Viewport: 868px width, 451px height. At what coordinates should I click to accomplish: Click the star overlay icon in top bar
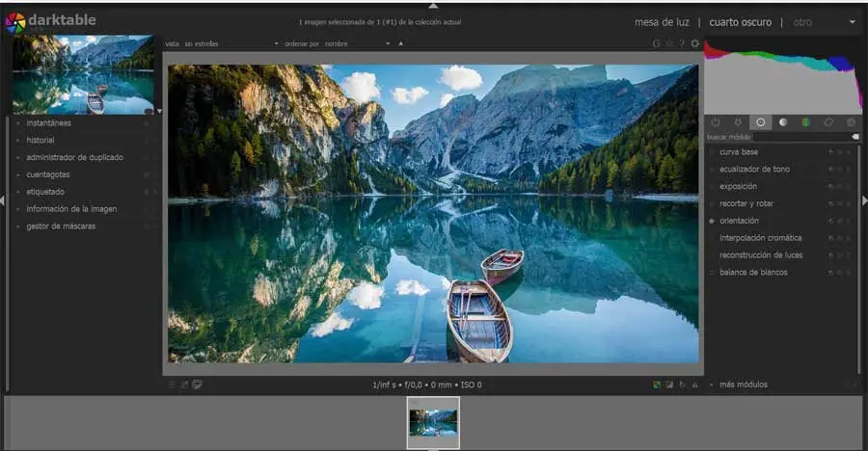coord(669,43)
